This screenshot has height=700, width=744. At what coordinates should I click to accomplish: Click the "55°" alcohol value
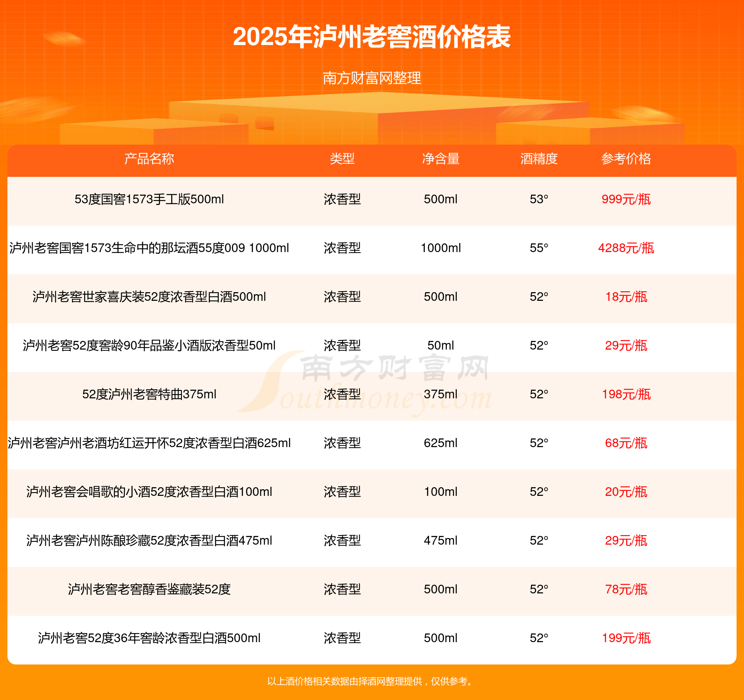[539, 248]
